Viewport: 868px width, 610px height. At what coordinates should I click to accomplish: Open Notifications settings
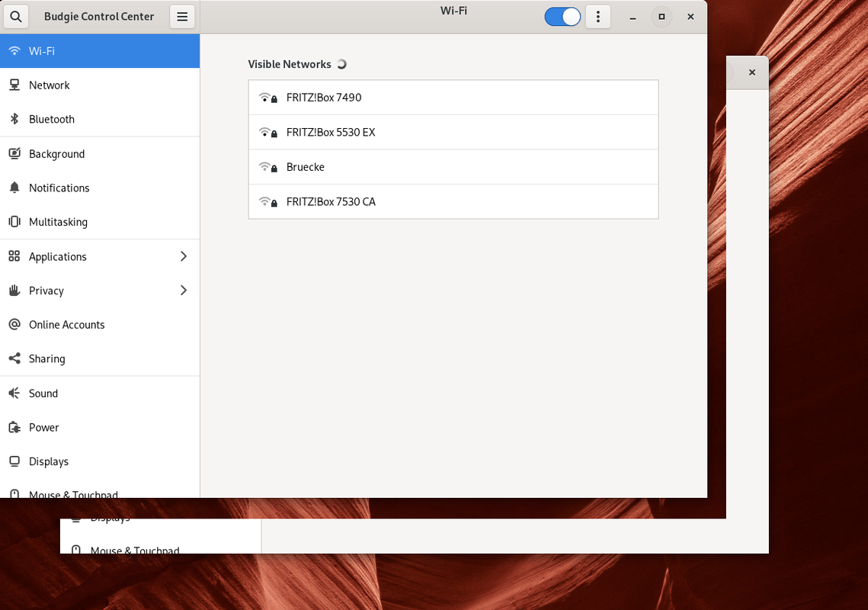click(x=100, y=188)
